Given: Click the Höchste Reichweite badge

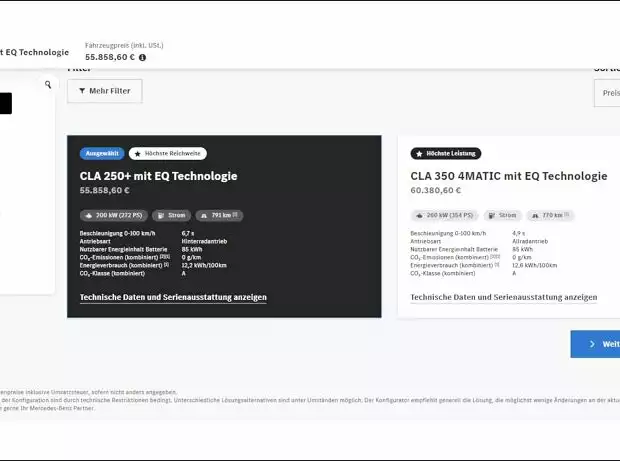Looking at the screenshot, I should pyautogui.click(x=168, y=153).
